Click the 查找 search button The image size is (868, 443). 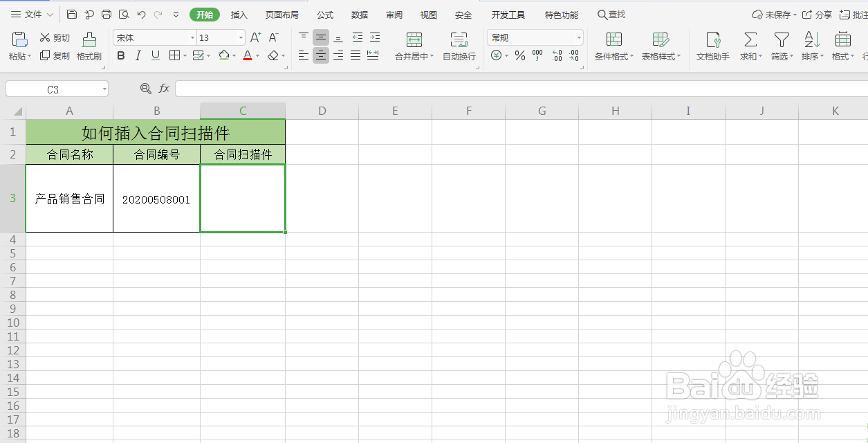[x=611, y=15]
